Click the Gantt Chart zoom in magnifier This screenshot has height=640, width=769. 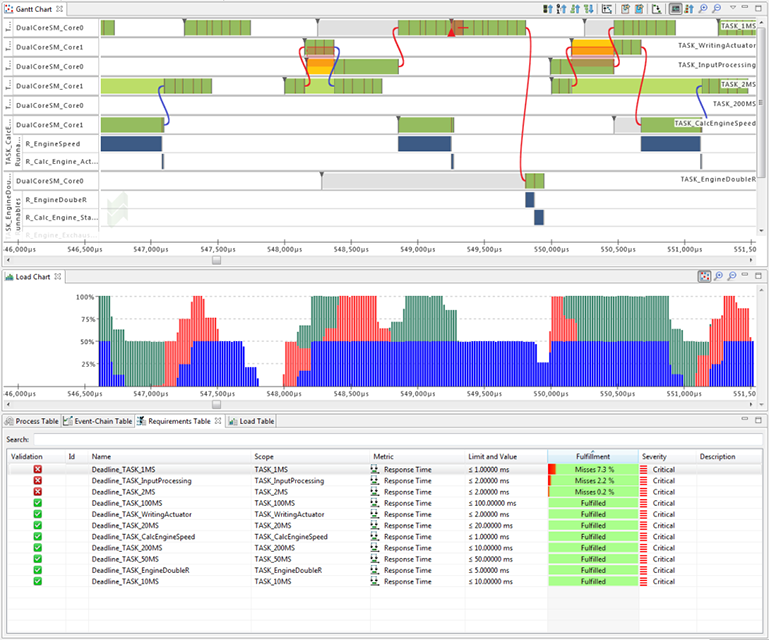703,8
